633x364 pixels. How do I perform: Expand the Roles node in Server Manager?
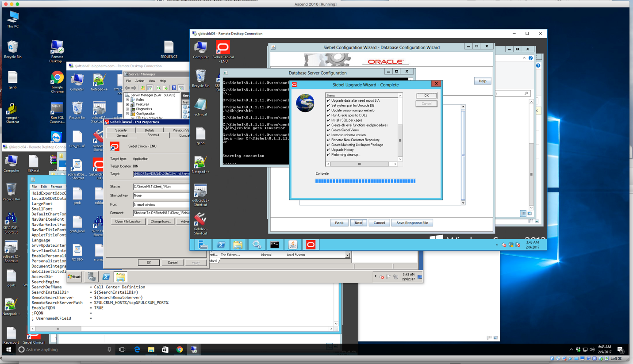point(127,100)
